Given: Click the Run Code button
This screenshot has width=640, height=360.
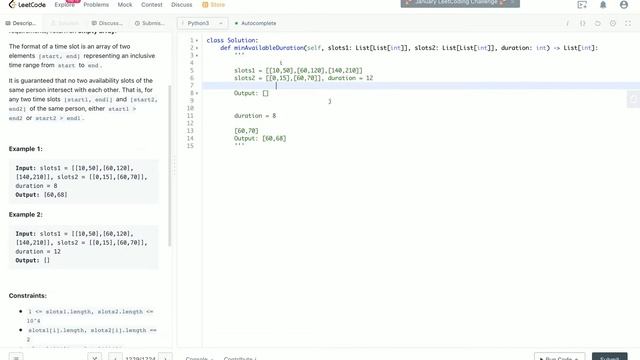Looking at the screenshot, I should tap(560, 357).
